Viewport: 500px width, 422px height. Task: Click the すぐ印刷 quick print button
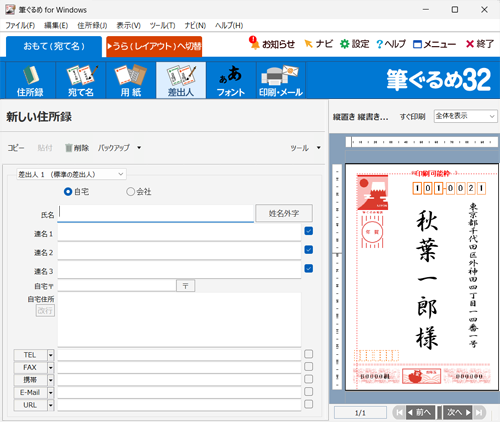[413, 117]
